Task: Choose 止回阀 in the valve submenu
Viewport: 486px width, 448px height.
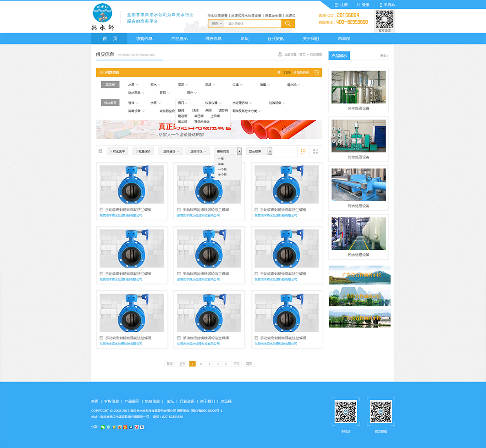Action: 215,116
